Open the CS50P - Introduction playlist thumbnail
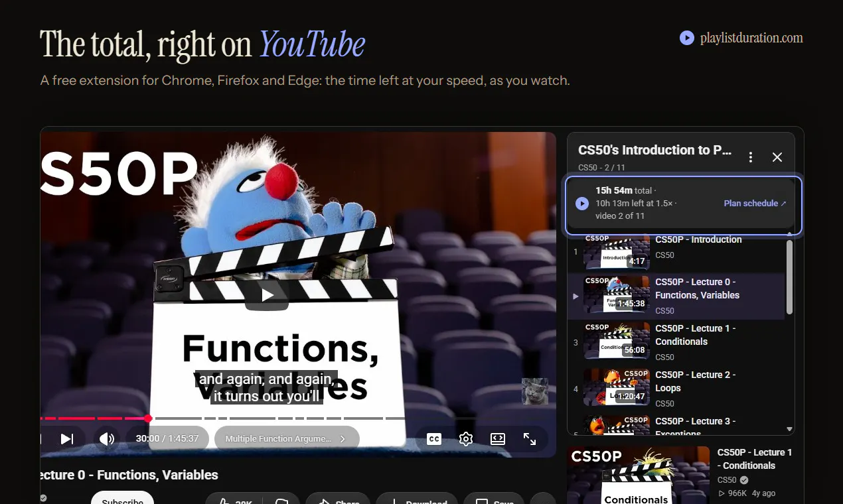 (x=617, y=253)
